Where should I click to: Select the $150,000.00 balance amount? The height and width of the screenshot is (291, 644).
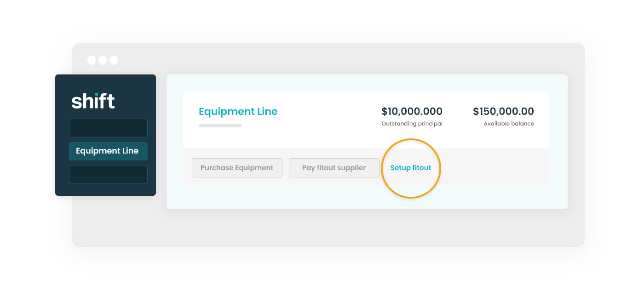[503, 111]
